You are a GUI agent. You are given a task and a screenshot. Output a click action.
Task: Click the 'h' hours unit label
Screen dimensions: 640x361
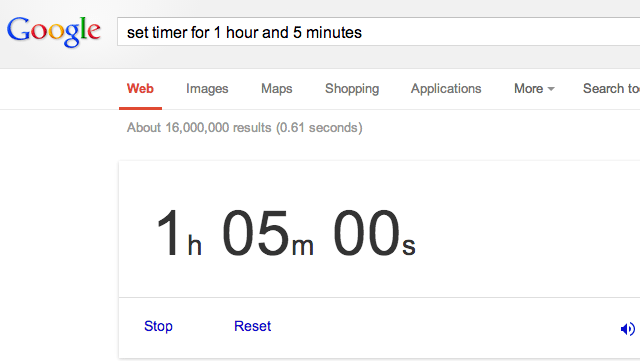tap(195, 245)
